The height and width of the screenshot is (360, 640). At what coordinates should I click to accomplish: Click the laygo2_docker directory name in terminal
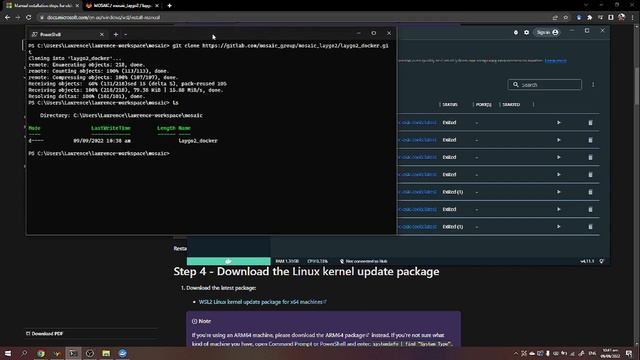click(x=198, y=141)
